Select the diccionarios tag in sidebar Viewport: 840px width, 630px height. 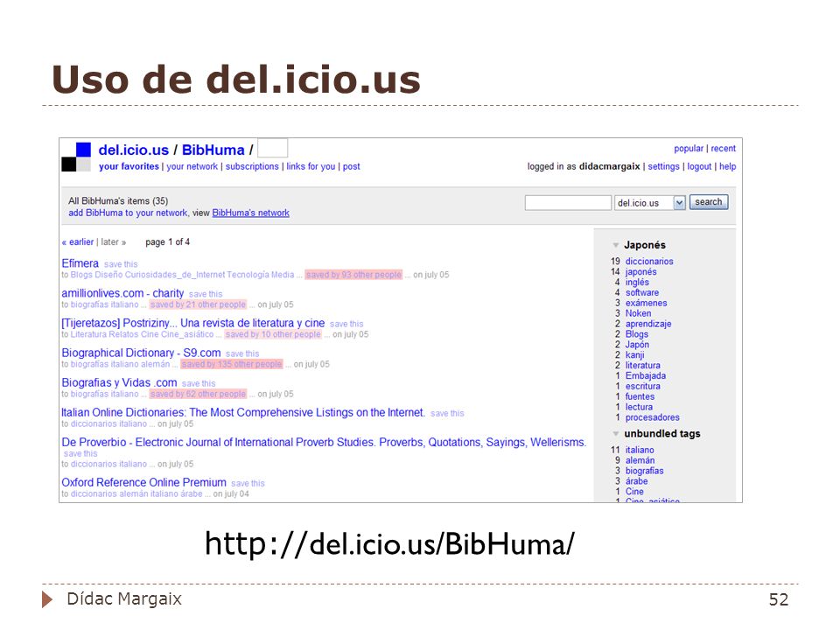(x=649, y=262)
